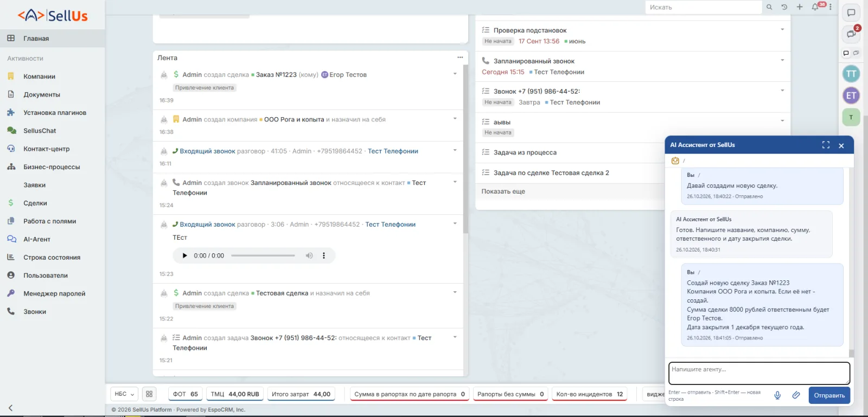Image resolution: width=868 pixels, height=417 pixels.
Task: Click the grid layout icon next to НБС
Action: [149, 394]
